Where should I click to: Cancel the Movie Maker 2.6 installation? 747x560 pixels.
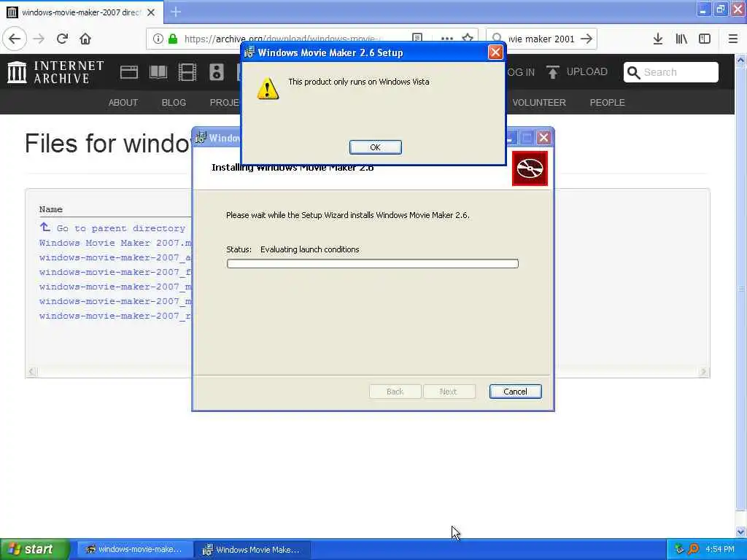[515, 392]
